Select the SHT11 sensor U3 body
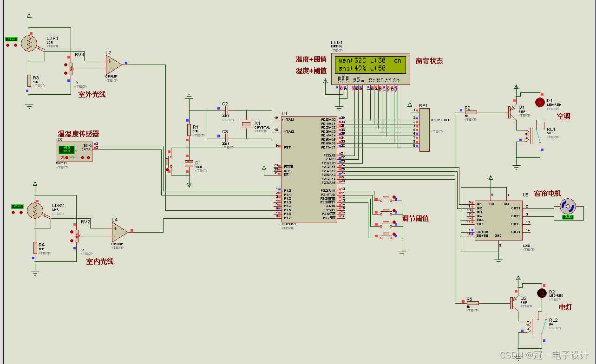 pyautogui.click(x=74, y=152)
